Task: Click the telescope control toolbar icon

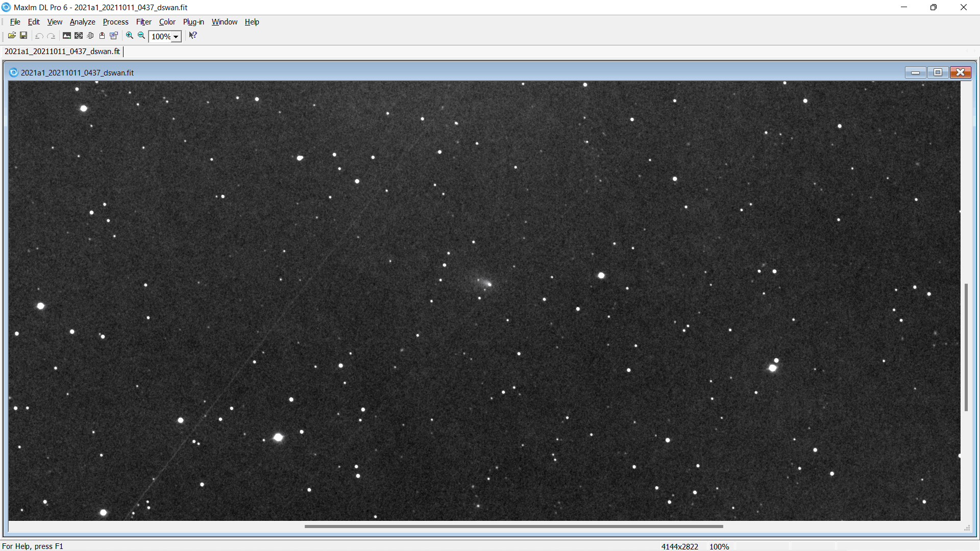Action: 90,36
